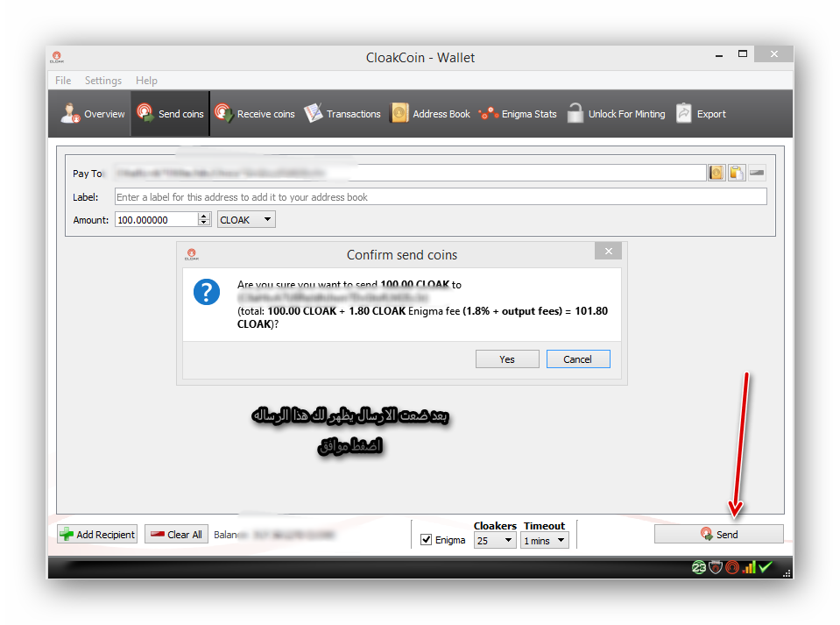Click the Confirm dialog Cloak logo

pyautogui.click(x=192, y=254)
